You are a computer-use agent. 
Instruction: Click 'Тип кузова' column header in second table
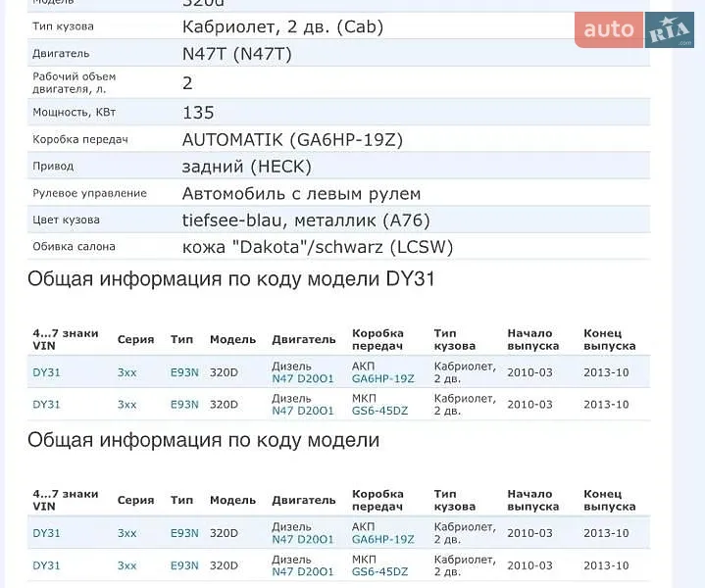coord(454,500)
